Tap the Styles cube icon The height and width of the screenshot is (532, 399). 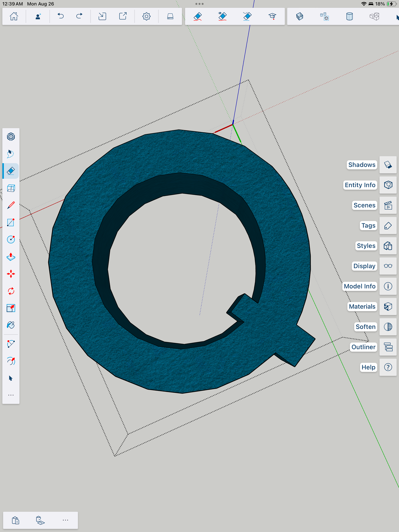[x=388, y=246]
